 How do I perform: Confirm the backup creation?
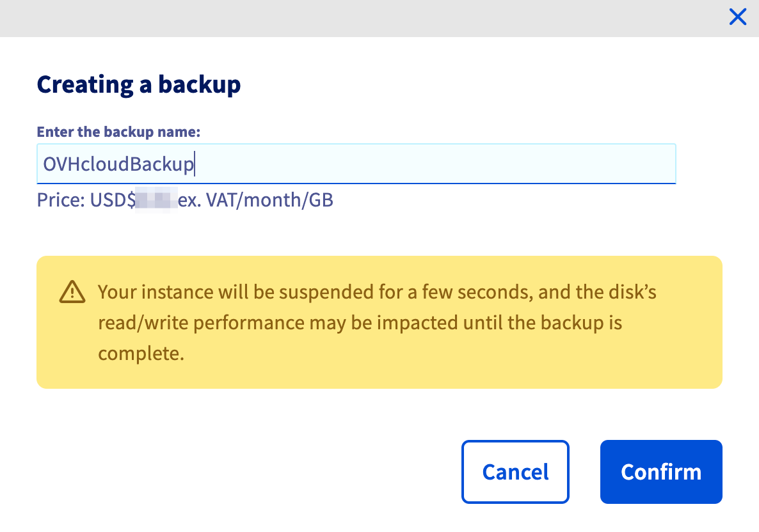(661, 471)
